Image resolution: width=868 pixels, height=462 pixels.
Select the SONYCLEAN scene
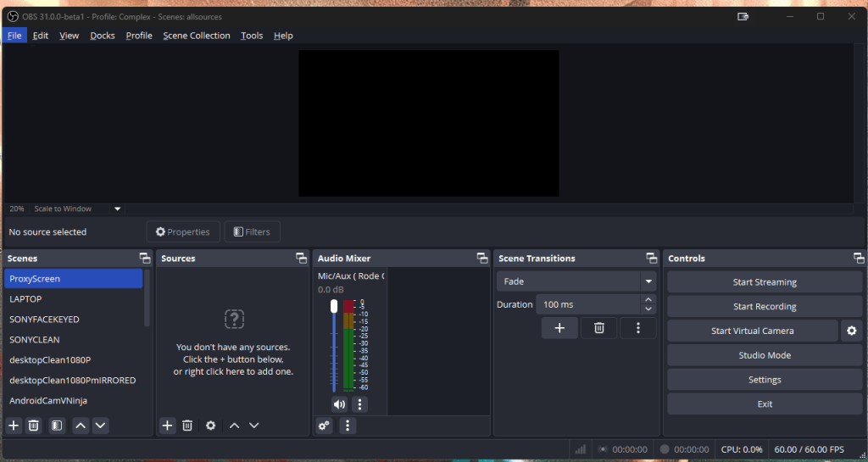click(x=73, y=340)
